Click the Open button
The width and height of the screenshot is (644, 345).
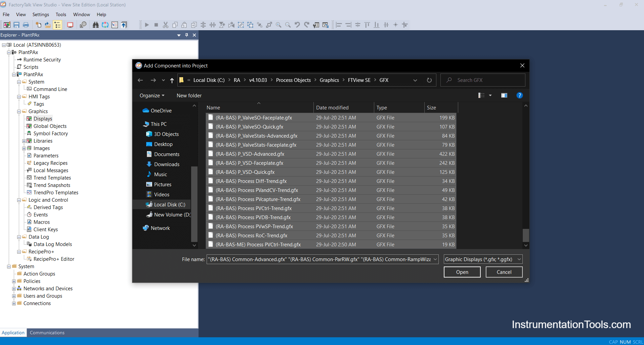pyautogui.click(x=462, y=272)
